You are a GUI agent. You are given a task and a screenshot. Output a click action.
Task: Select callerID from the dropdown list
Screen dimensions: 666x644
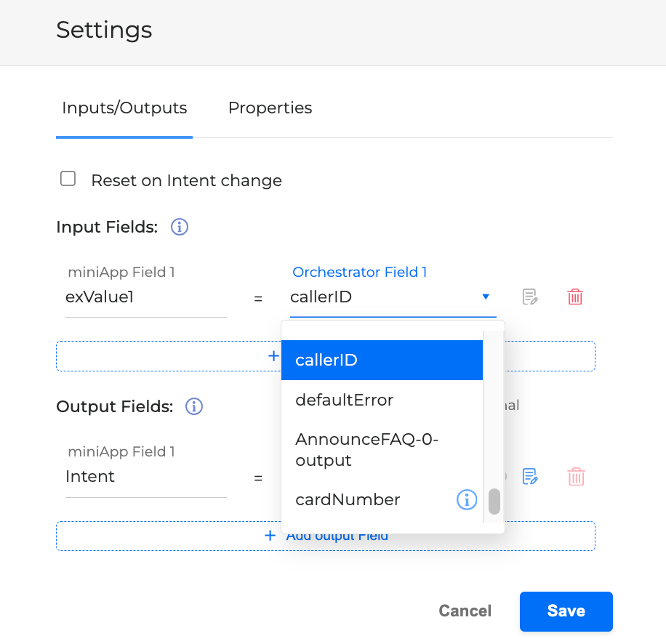pyautogui.click(x=382, y=360)
